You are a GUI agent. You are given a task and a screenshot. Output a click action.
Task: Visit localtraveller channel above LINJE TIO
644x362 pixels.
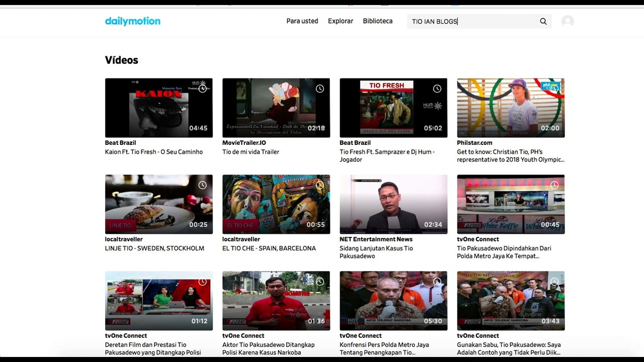pyautogui.click(x=124, y=239)
